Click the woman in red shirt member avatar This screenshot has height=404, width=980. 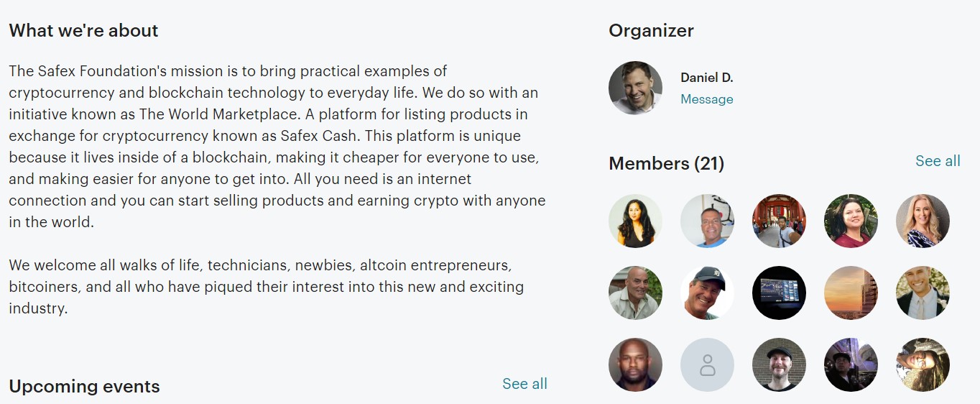click(851, 221)
